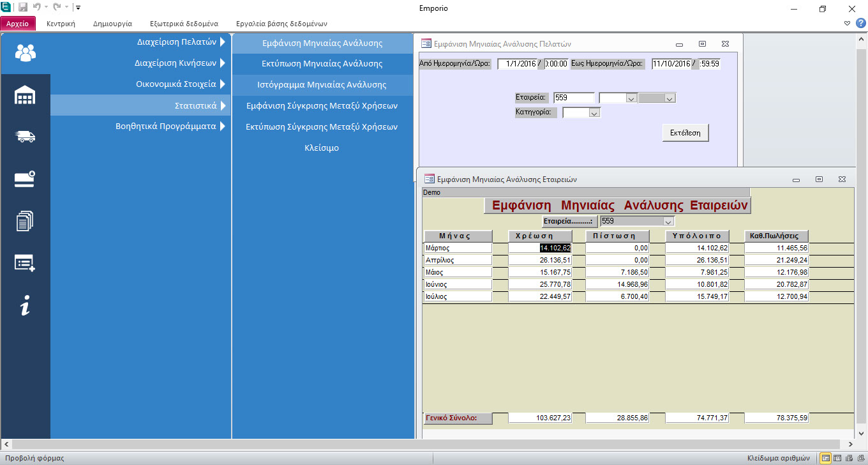Open the warehouse icon in sidebar

point(25,96)
